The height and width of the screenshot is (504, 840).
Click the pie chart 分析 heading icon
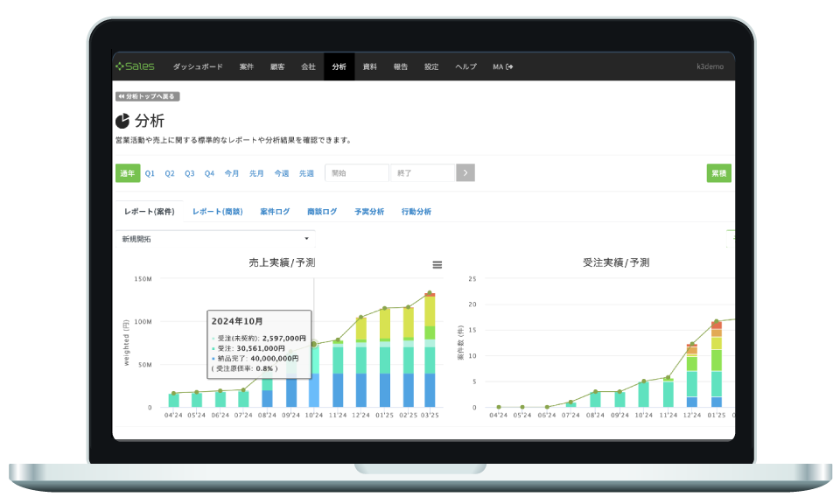pos(122,121)
